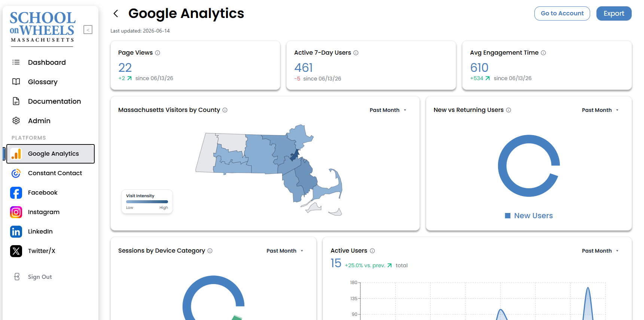Click the Instagram logo icon

(x=16, y=212)
